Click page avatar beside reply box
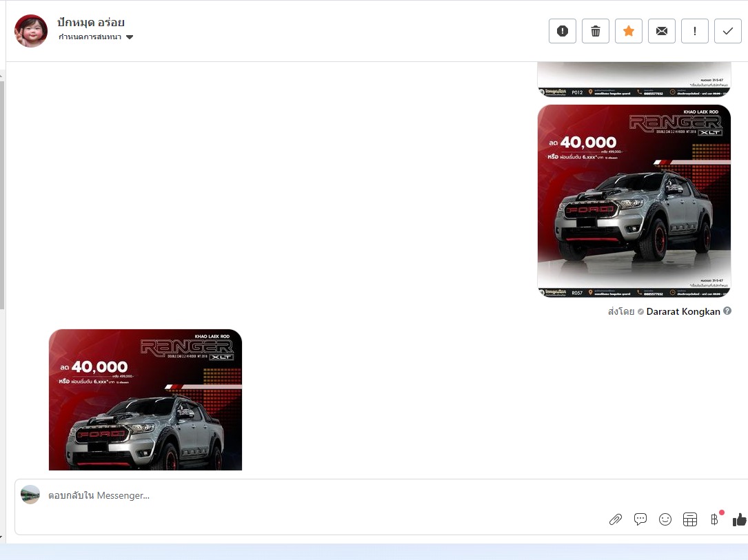 [30, 495]
